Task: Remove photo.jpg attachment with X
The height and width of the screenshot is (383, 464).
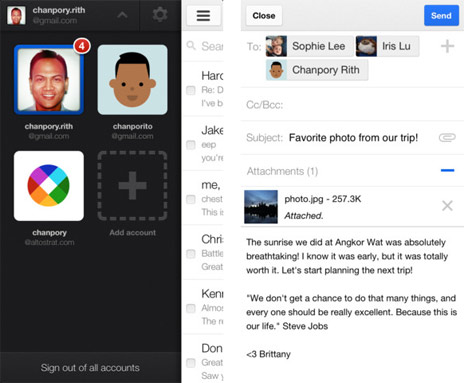Action: click(447, 206)
